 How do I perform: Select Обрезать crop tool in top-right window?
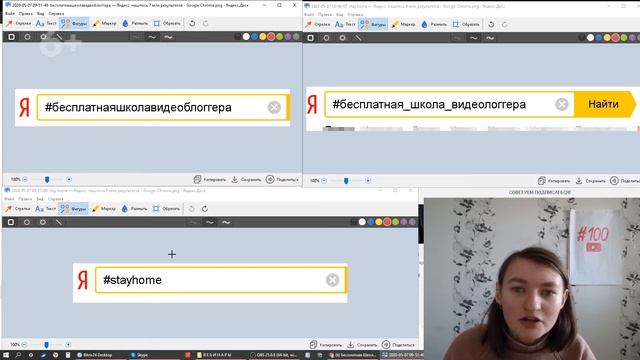tap(466, 24)
